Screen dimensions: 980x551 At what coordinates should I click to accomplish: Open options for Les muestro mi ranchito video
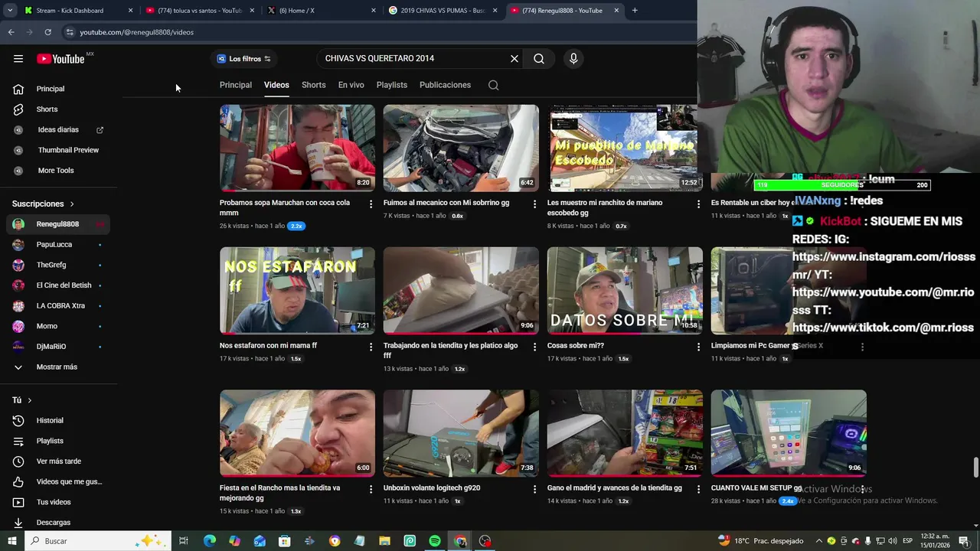[698, 204]
